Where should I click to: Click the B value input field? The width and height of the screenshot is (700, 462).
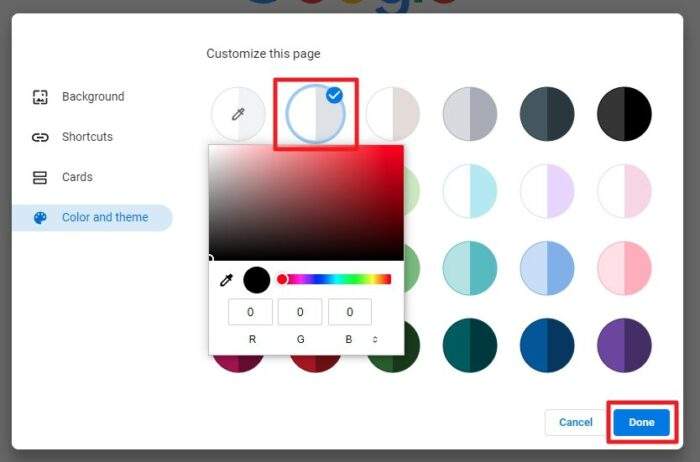click(350, 312)
